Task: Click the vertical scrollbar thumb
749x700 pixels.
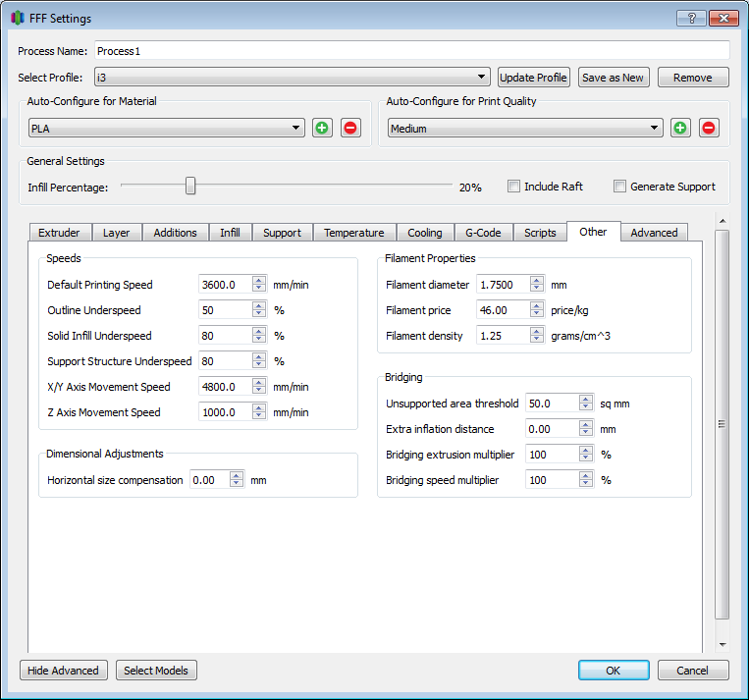Action: pyautogui.click(x=722, y=424)
